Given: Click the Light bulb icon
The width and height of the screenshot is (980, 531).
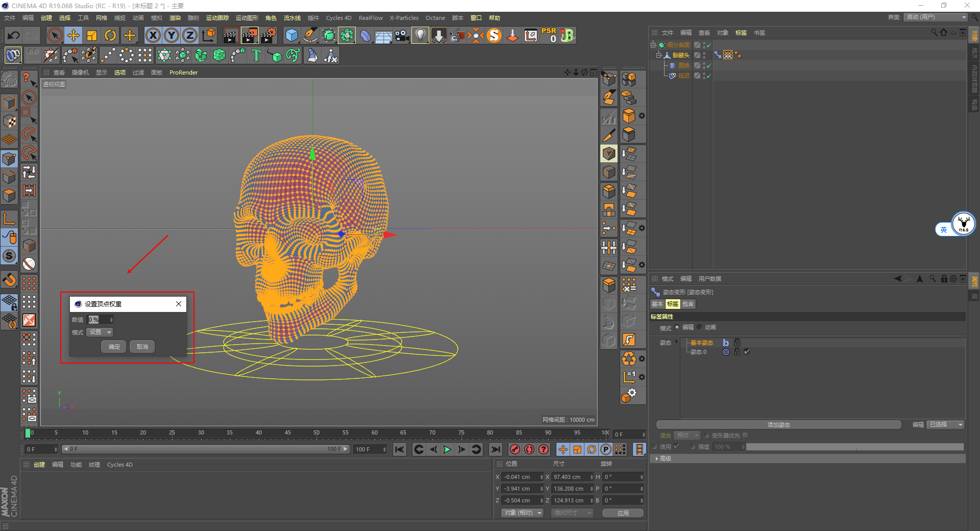Looking at the screenshot, I should tap(420, 35).
